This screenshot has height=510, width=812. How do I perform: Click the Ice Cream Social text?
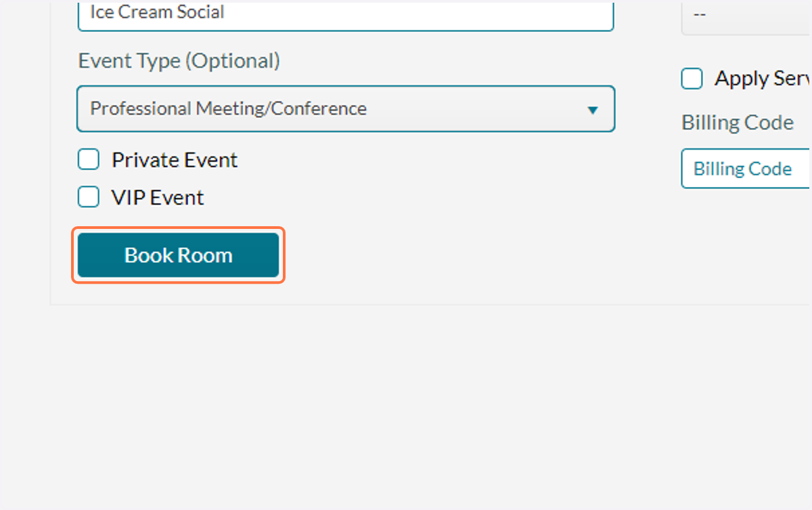[157, 12]
